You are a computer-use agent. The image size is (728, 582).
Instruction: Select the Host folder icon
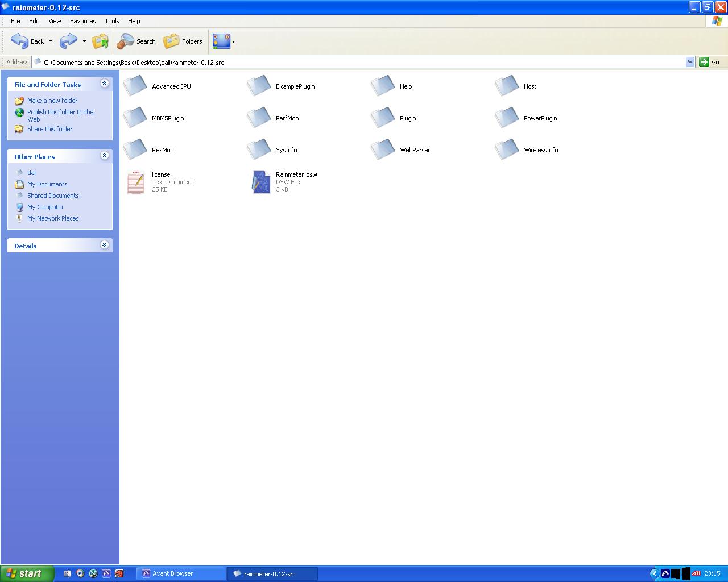click(507, 86)
